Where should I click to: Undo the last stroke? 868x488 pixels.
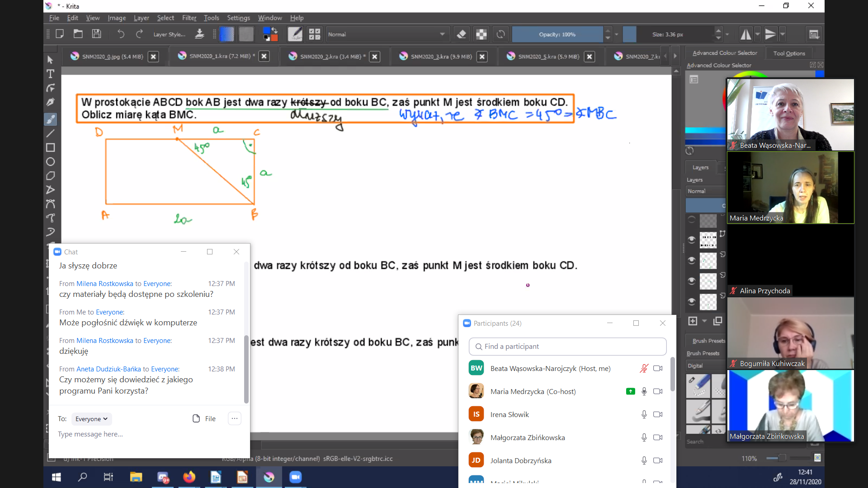pos(121,34)
